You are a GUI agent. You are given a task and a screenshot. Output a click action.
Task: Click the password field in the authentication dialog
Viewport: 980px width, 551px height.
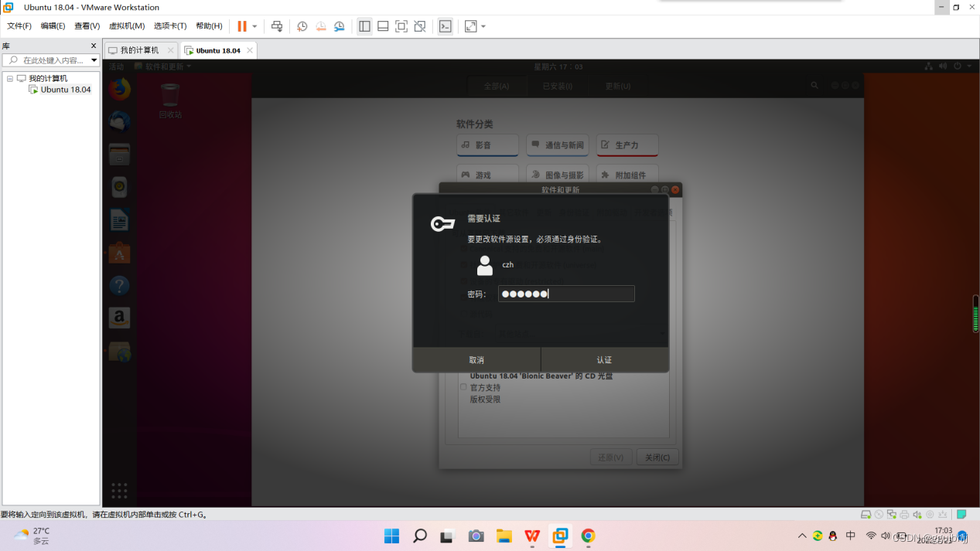(566, 294)
